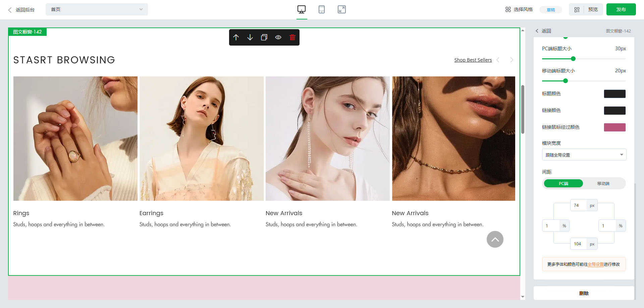Open fullscreen expand view

click(342, 9)
